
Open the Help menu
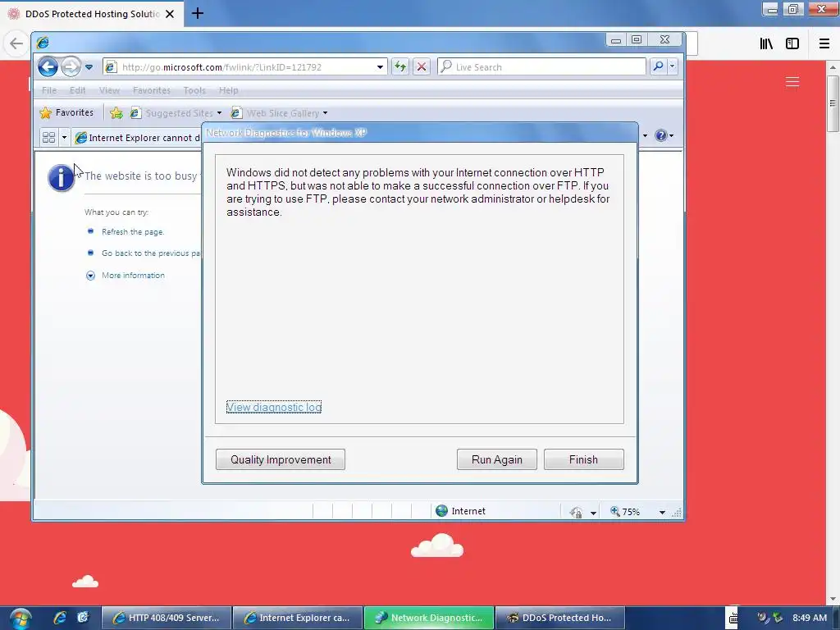(228, 90)
